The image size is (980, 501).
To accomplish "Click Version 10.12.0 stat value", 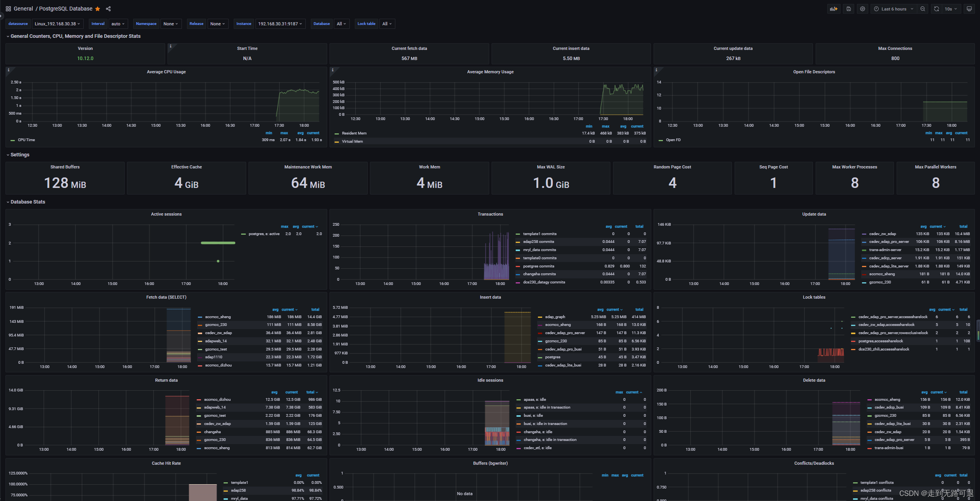I will point(85,58).
